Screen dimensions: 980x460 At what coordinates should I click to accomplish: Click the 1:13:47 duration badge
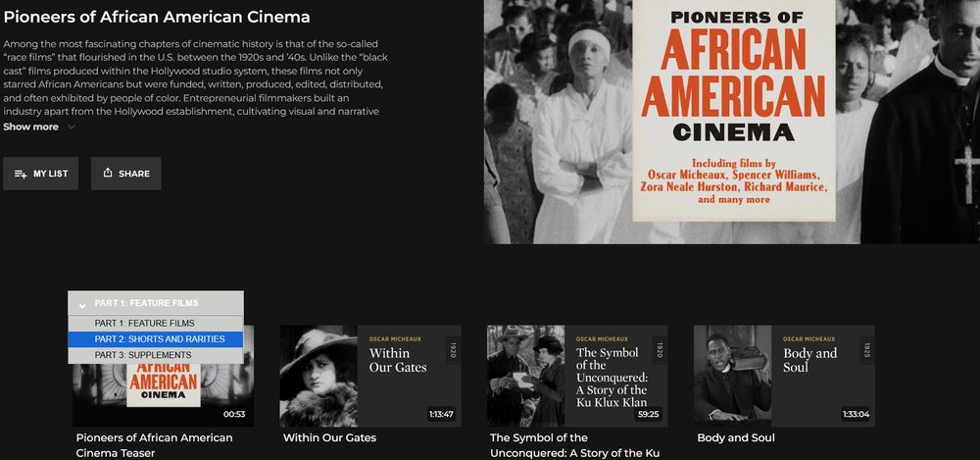tap(441, 414)
